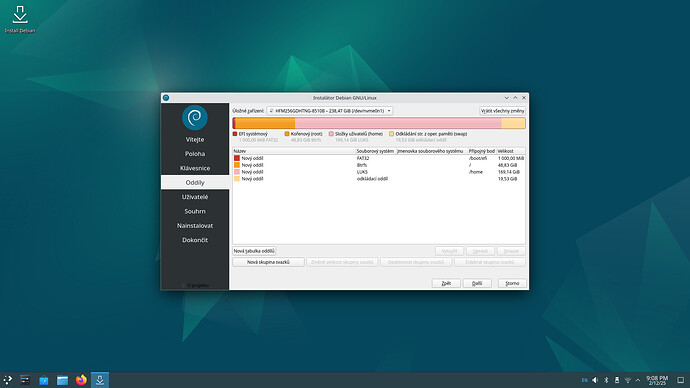Click the orange root partition bar segment
Screen dimensions: 690x388
coord(265,123)
